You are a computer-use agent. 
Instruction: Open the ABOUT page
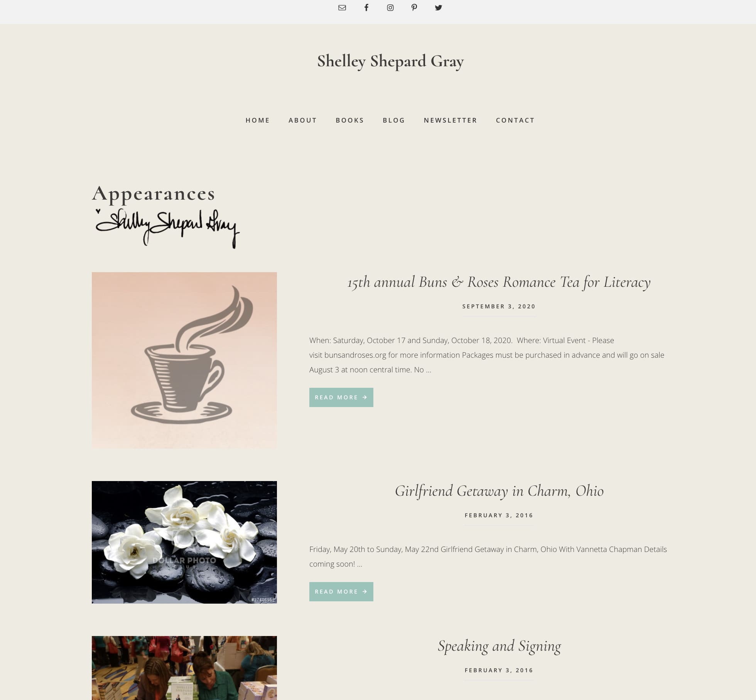pyautogui.click(x=303, y=120)
